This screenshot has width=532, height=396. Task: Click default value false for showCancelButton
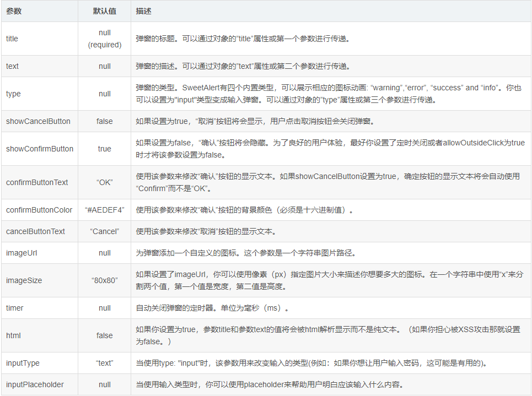[x=105, y=121]
